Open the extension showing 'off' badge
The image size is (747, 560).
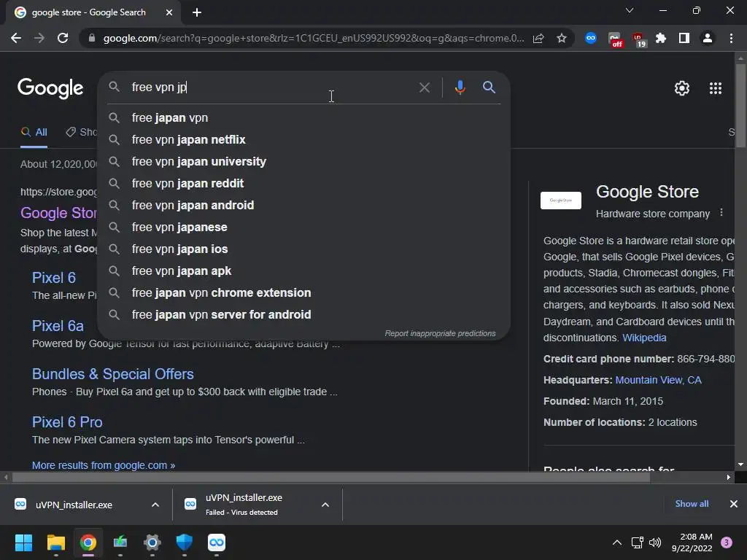click(615, 39)
